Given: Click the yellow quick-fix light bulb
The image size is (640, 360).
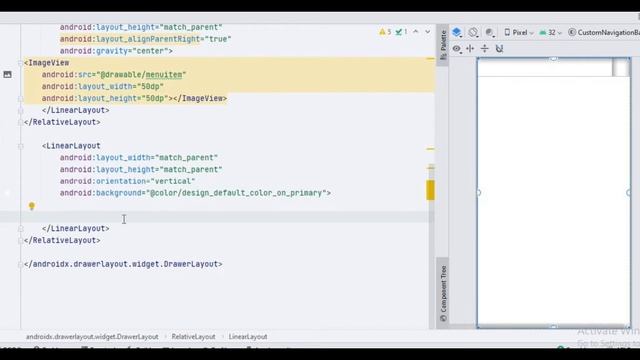Looking at the screenshot, I should [32, 206].
